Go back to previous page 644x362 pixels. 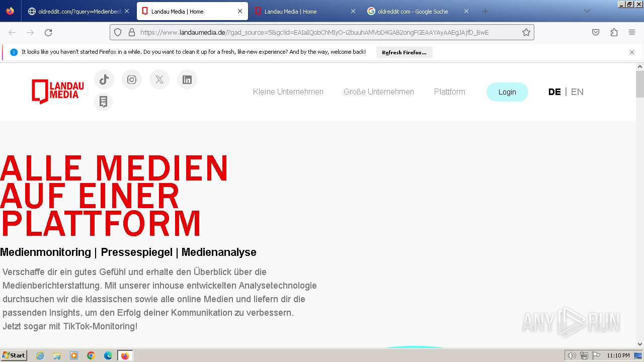[12, 32]
